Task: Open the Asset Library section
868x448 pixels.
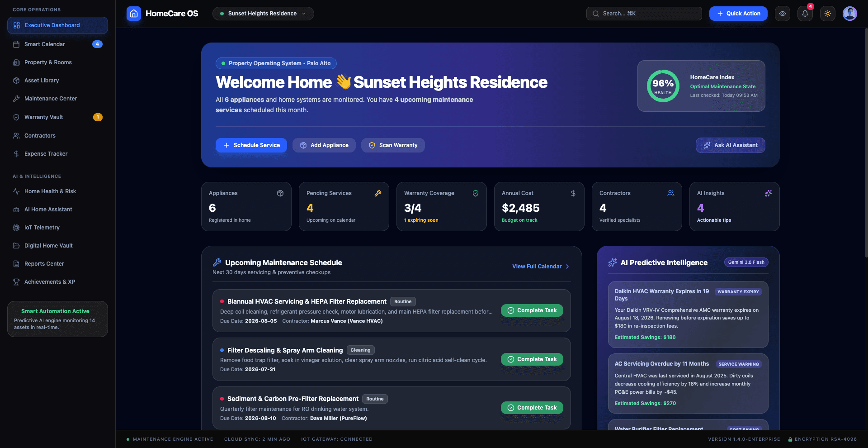Action: click(x=57, y=81)
